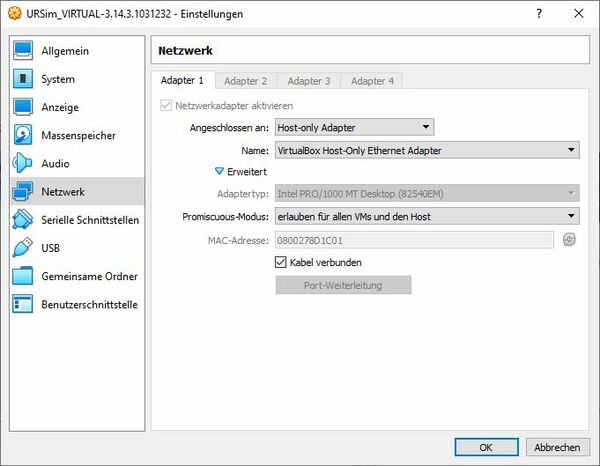Select the Serielle Schnittstellen icon
This screenshot has width=600, height=466.
(x=23, y=220)
